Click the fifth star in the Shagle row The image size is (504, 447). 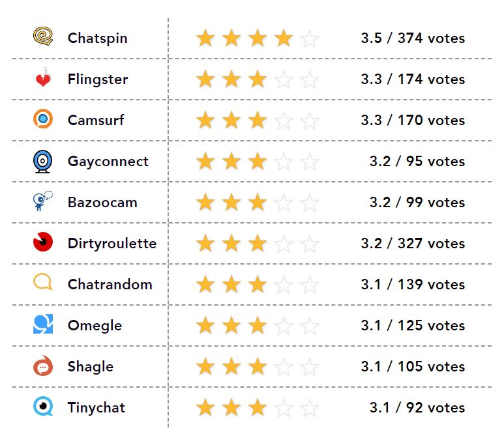[x=310, y=367]
